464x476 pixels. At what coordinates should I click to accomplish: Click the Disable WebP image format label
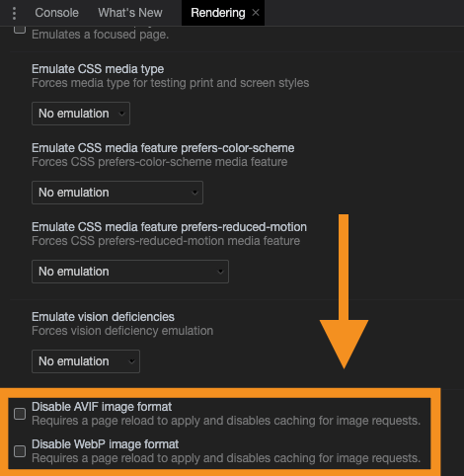click(106, 444)
